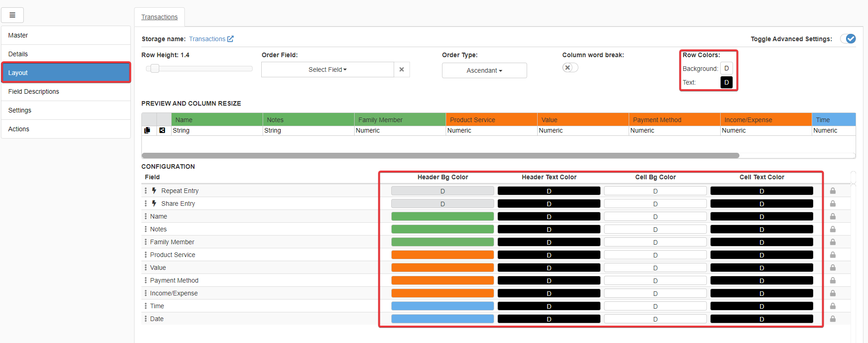Screen dimensions: 868x343
Task: Select the Transactions tab
Action: coord(159,17)
